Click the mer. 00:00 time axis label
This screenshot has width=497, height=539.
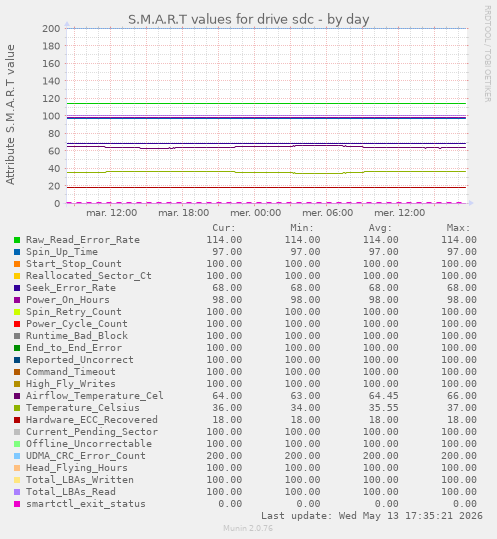[255, 213]
